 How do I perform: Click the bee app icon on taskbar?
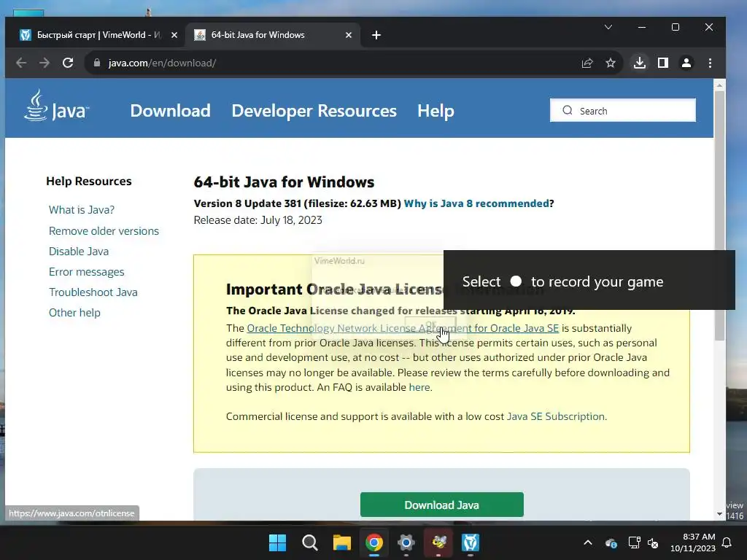(x=438, y=542)
